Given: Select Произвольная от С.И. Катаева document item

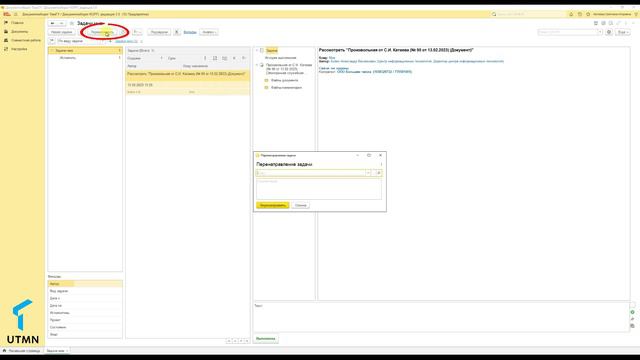Looking at the screenshot, I should [x=289, y=69].
